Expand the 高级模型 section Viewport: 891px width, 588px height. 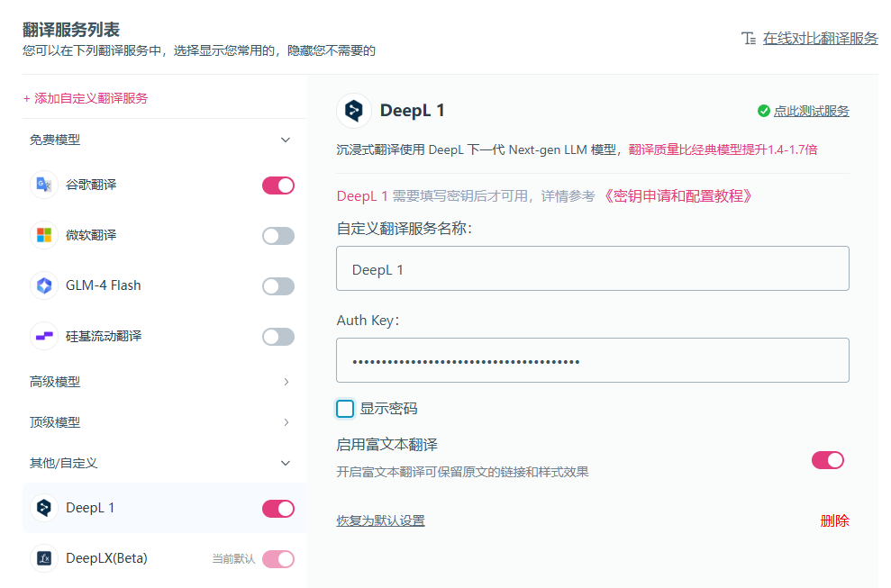[286, 382]
